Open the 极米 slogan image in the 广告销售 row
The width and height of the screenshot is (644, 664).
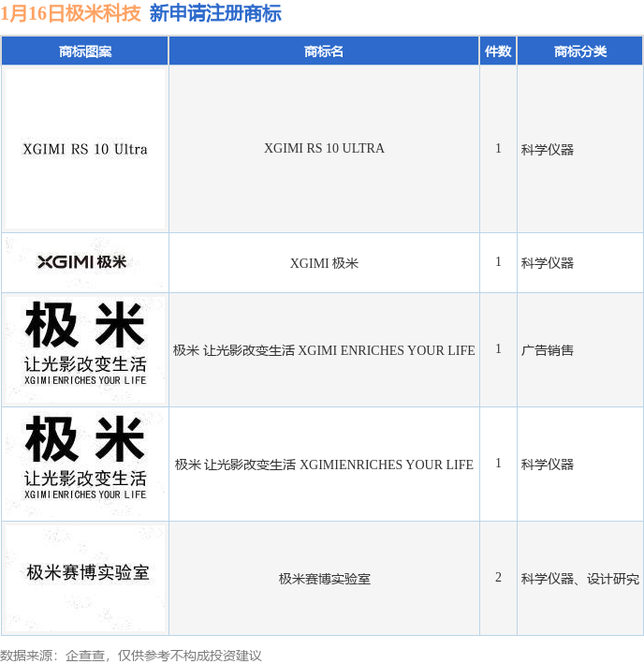pos(85,349)
